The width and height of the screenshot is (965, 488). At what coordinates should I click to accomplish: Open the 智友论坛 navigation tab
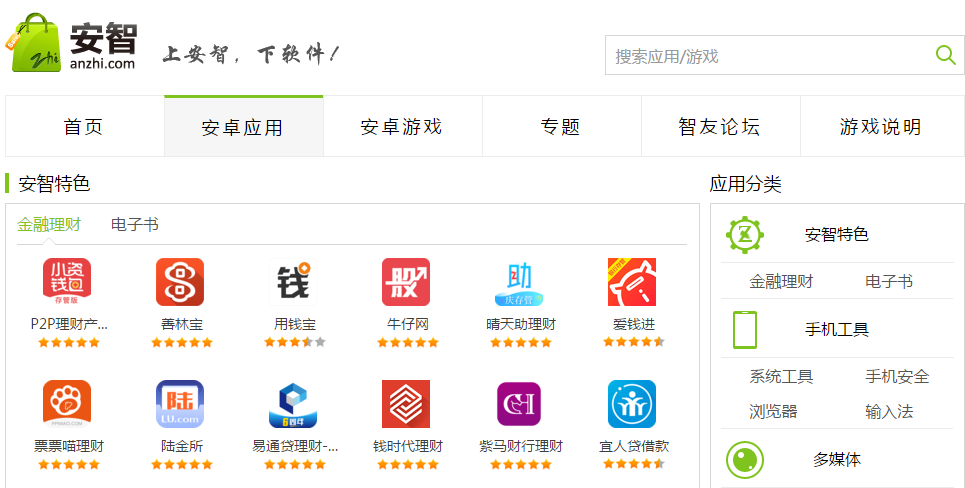tap(721, 127)
